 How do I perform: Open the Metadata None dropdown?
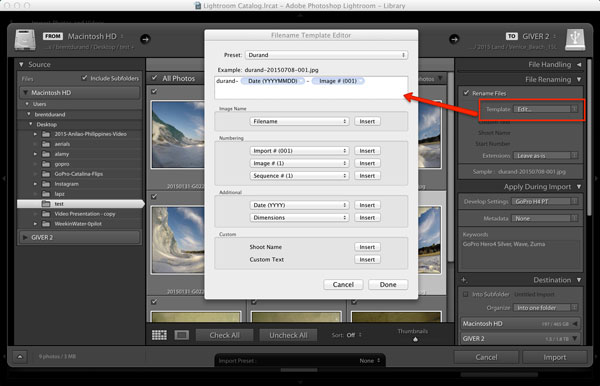point(545,218)
